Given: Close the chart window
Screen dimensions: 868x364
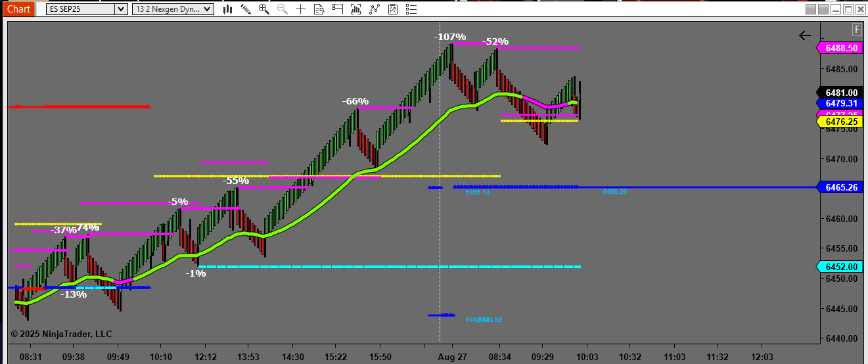Looking at the screenshot, I should [861, 9].
